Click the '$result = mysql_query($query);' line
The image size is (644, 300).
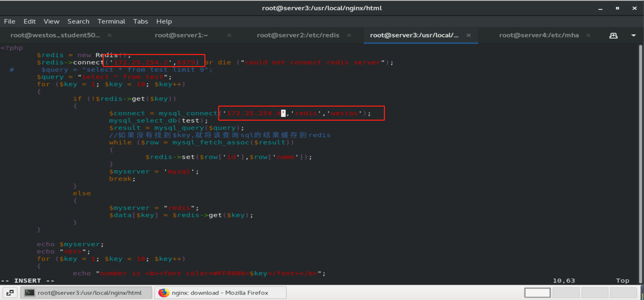point(177,128)
